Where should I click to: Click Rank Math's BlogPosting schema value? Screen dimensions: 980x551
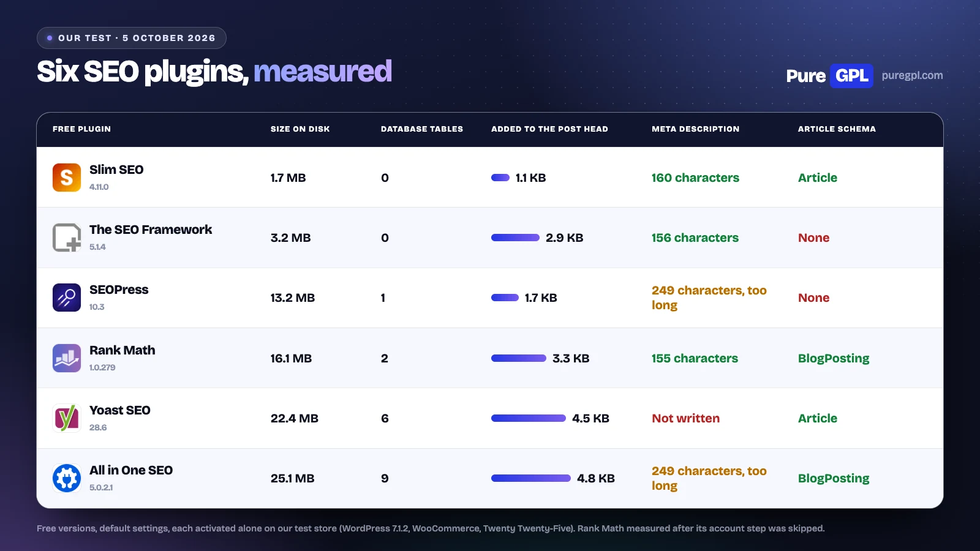point(834,358)
